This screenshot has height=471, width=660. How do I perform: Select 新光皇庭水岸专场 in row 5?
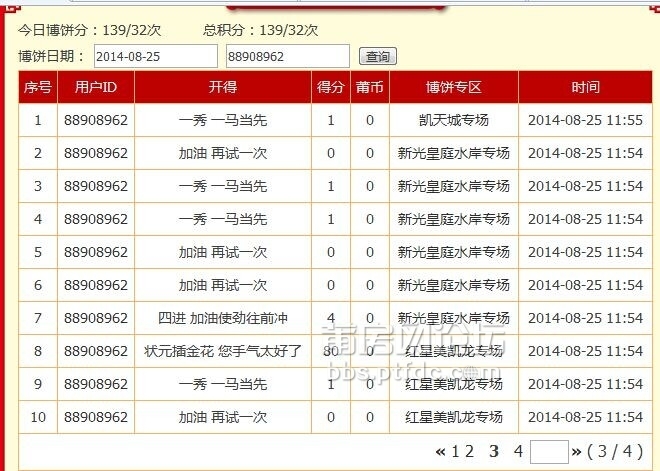(454, 252)
